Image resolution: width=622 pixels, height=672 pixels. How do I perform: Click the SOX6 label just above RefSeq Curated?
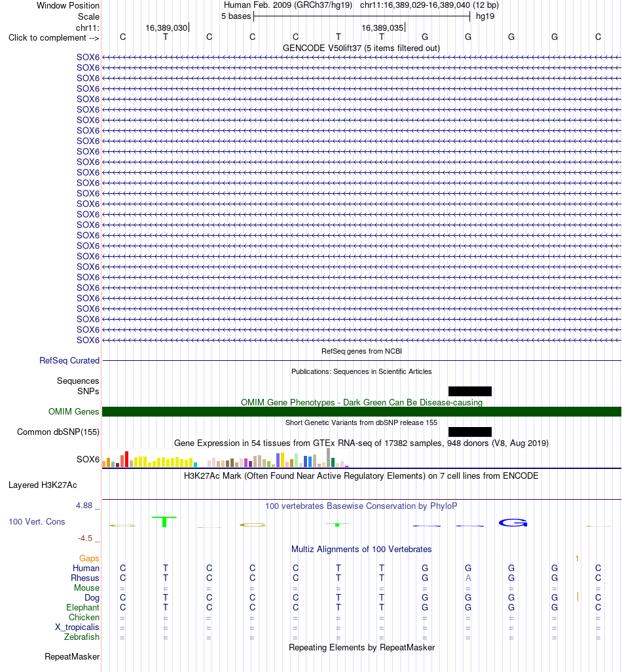88,340
